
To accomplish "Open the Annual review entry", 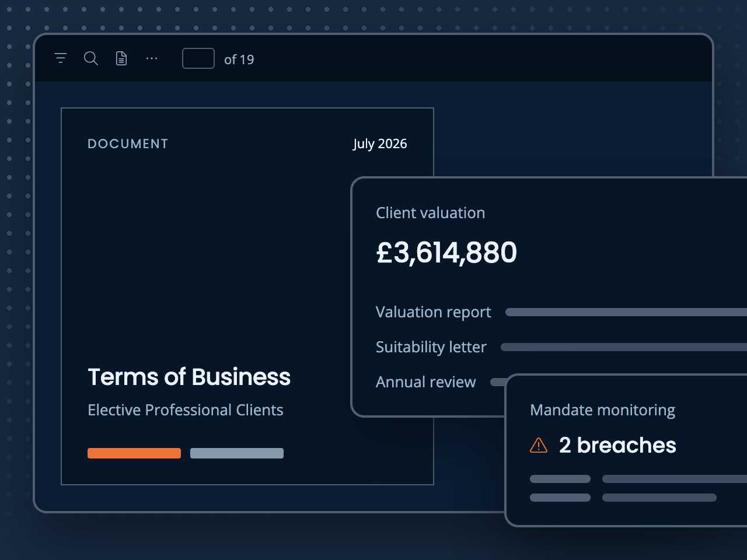I will 425,382.
